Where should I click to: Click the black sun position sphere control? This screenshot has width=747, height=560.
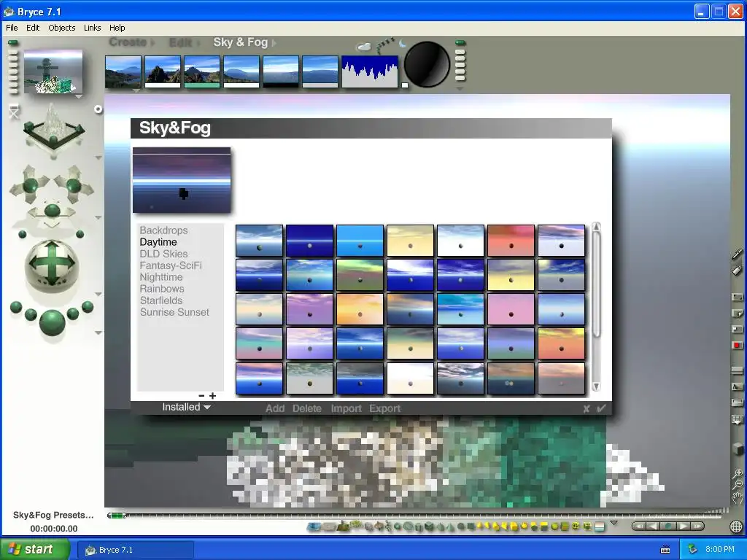[427, 64]
